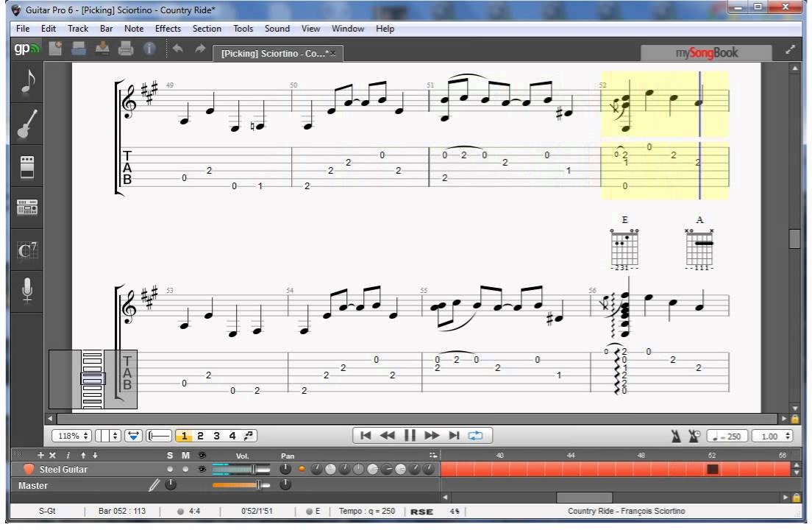Undo the last action with the arrow icon
The height and width of the screenshot is (530, 812).
coord(178,49)
